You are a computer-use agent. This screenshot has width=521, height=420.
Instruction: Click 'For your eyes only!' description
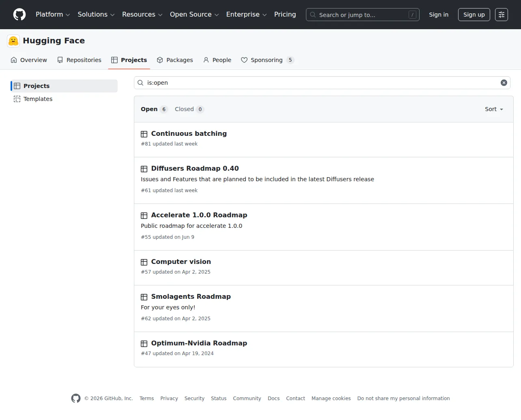168,307
